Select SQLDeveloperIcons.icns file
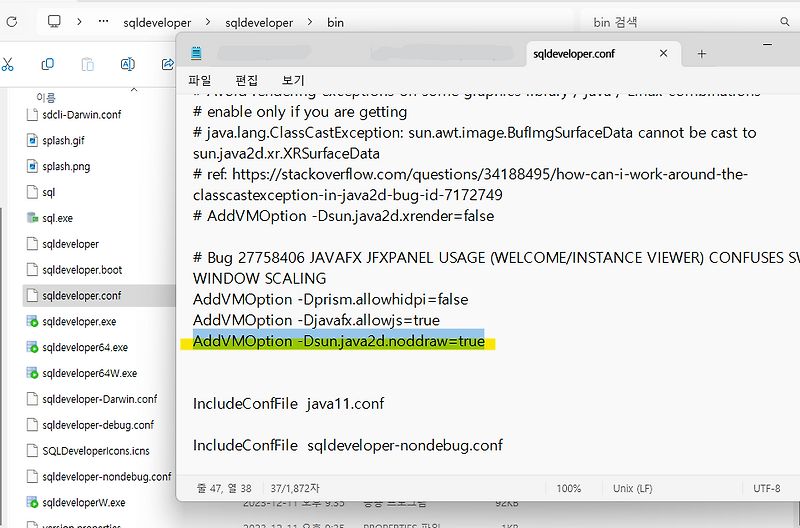Screen dimensions: 800x528 click(x=96, y=451)
